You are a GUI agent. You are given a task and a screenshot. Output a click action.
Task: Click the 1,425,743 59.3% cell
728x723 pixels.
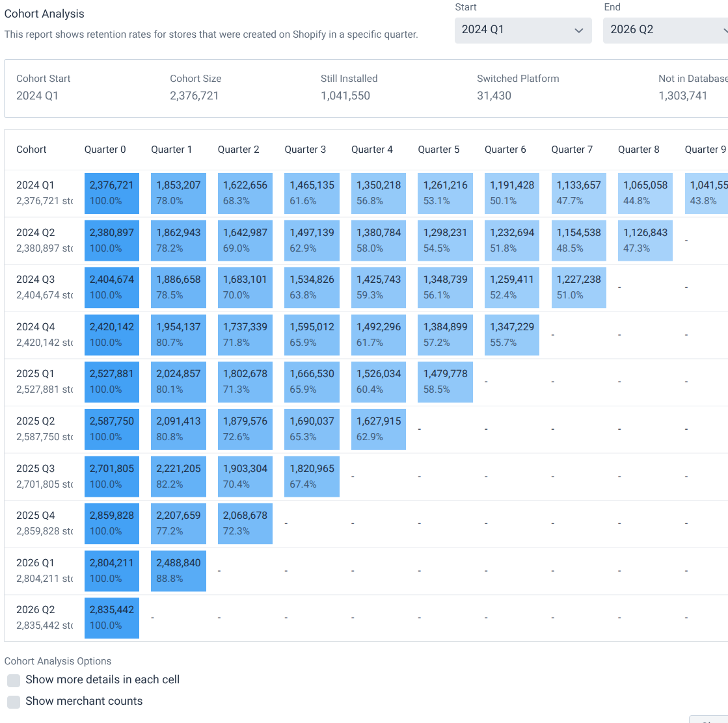pos(379,287)
